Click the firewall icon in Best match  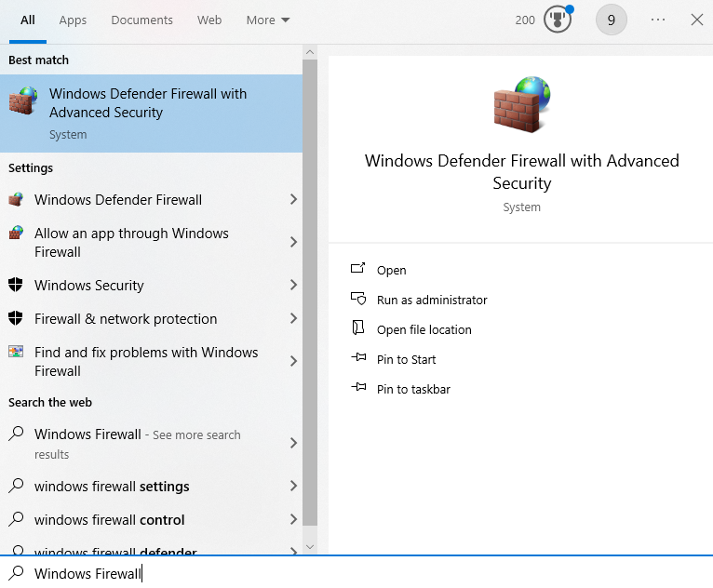point(23,100)
